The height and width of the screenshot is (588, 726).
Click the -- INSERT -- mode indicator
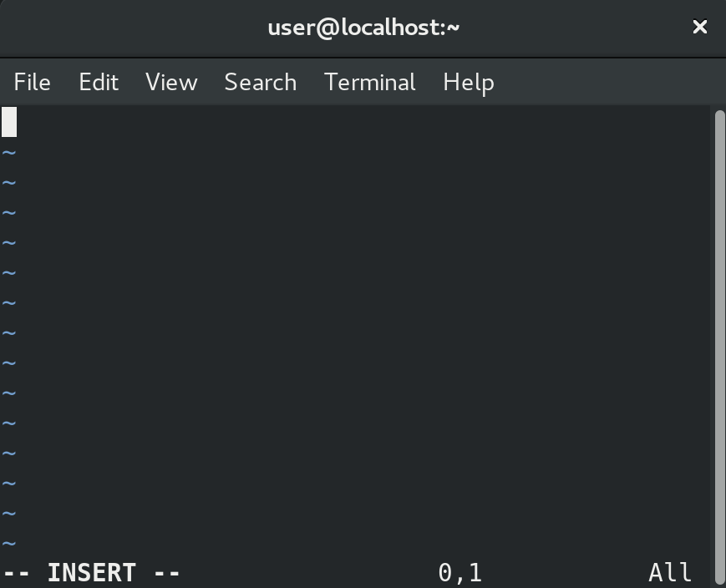point(91,573)
